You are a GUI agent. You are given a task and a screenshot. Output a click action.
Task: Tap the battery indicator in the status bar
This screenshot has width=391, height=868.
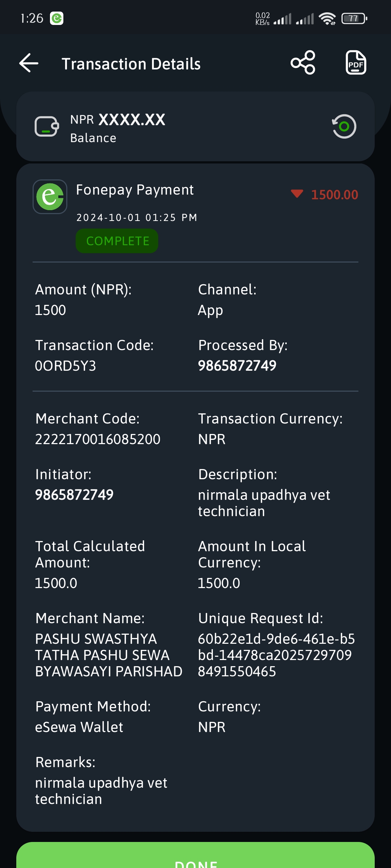click(354, 18)
